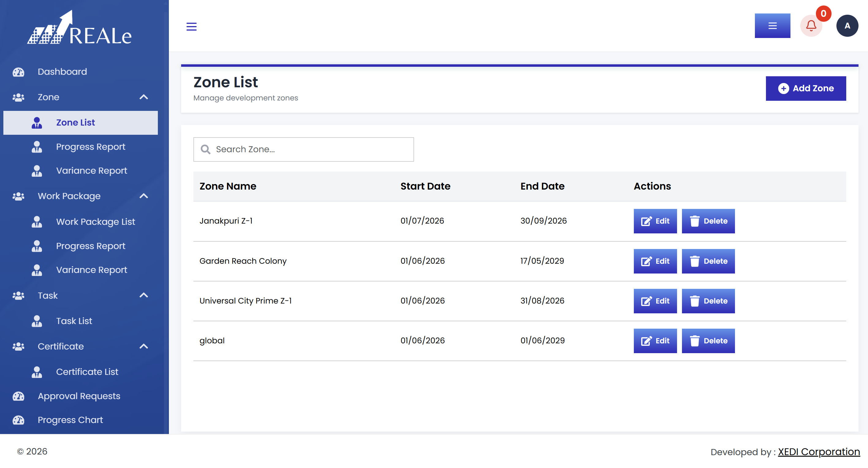Image resolution: width=868 pixels, height=468 pixels.
Task: Click the pencil icon in Janakpuri Z-1 row
Action: tap(646, 221)
